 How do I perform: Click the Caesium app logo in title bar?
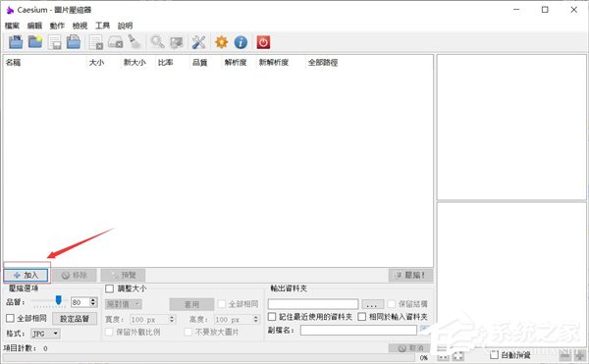click(x=10, y=10)
